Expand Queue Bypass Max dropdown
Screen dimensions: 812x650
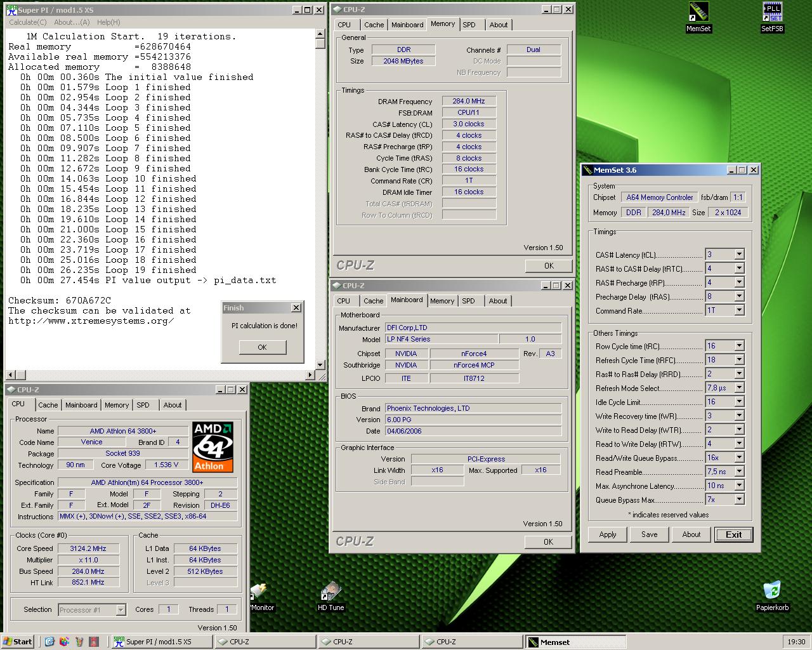point(739,500)
